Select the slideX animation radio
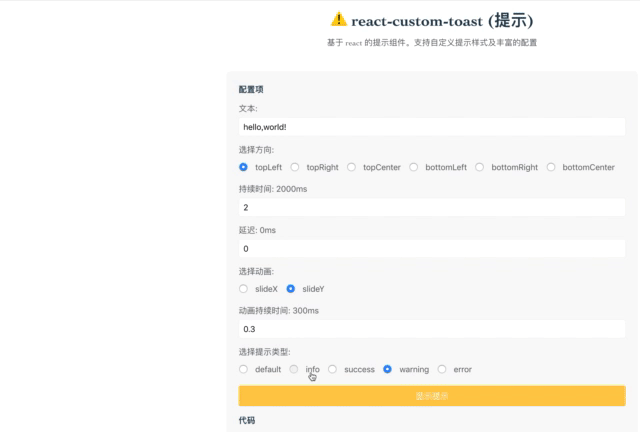This screenshot has width=640, height=432. (x=243, y=289)
